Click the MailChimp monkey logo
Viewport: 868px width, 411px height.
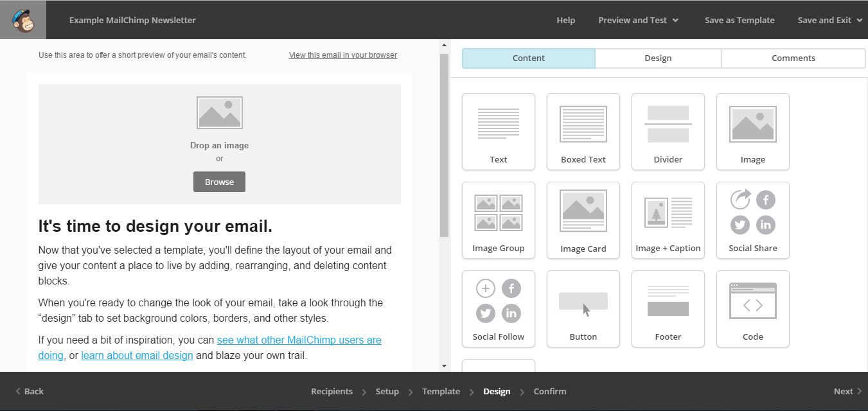22,20
